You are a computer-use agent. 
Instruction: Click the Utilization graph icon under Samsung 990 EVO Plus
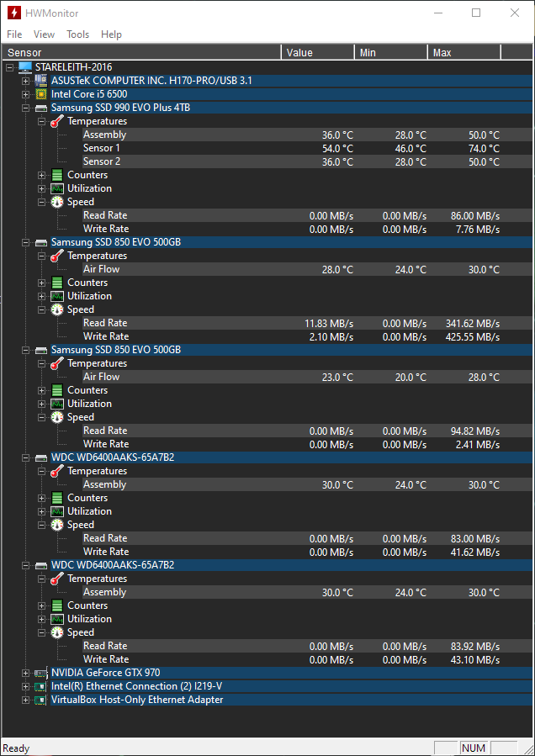tap(57, 188)
